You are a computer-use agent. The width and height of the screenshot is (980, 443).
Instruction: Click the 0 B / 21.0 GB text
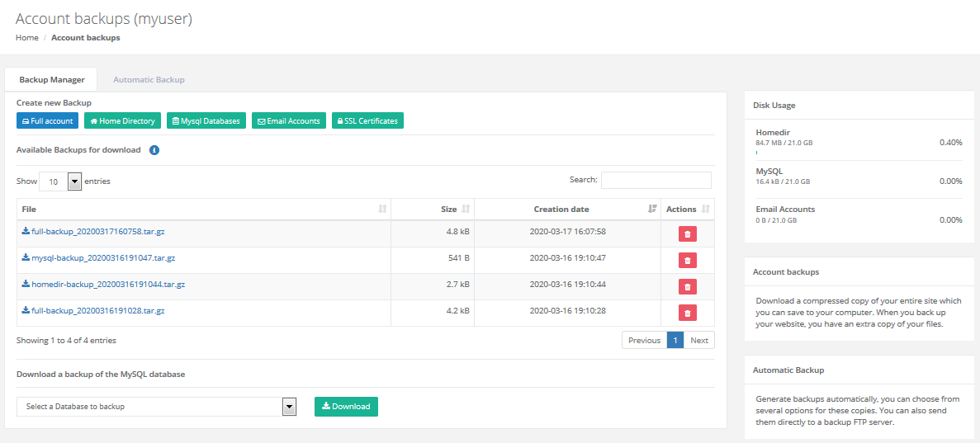click(x=775, y=220)
